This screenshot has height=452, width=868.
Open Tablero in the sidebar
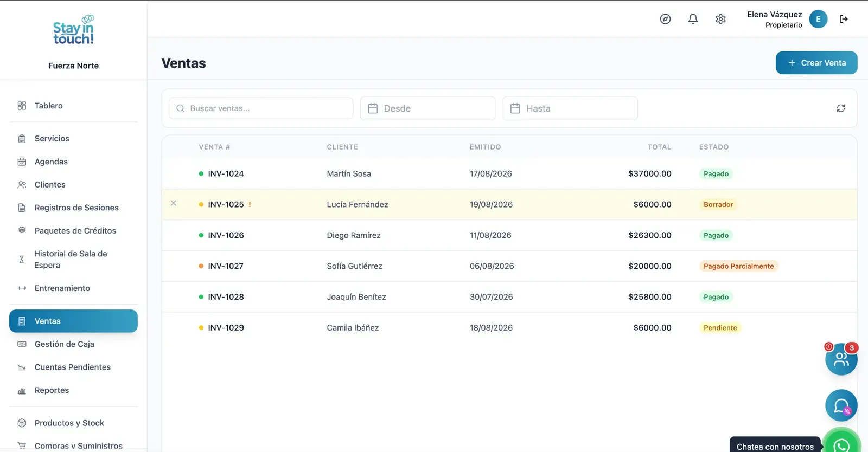pyautogui.click(x=73, y=106)
